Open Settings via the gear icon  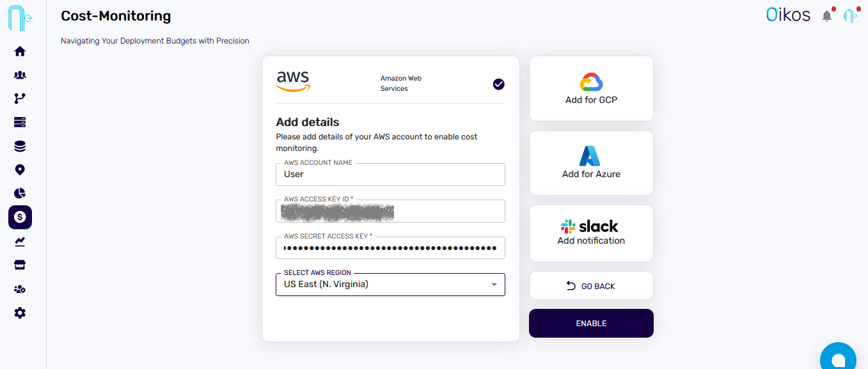(20, 313)
